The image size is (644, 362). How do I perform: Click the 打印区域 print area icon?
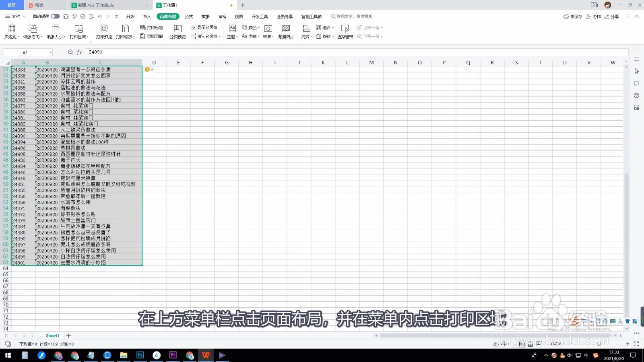coord(79,29)
